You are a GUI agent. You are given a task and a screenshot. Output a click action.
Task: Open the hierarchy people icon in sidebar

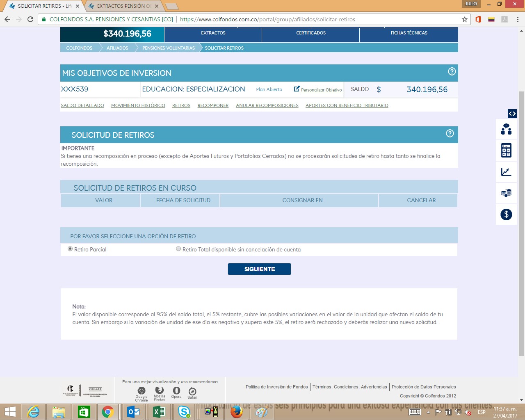tap(506, 129)
